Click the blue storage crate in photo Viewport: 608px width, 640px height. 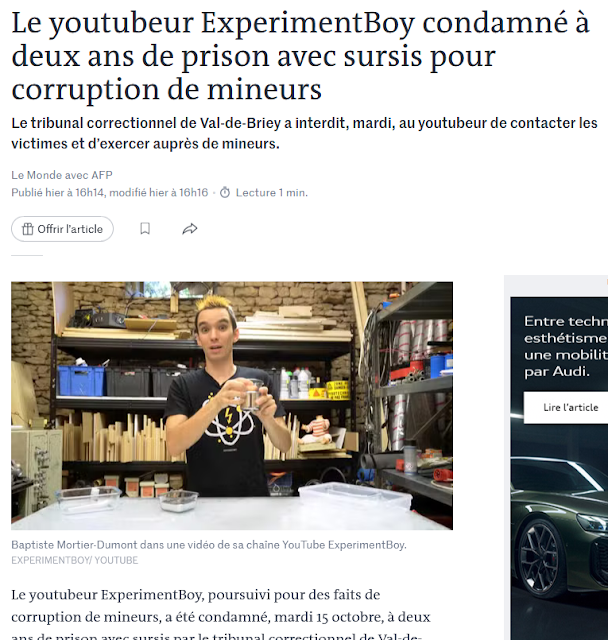(x=81, y=380)
